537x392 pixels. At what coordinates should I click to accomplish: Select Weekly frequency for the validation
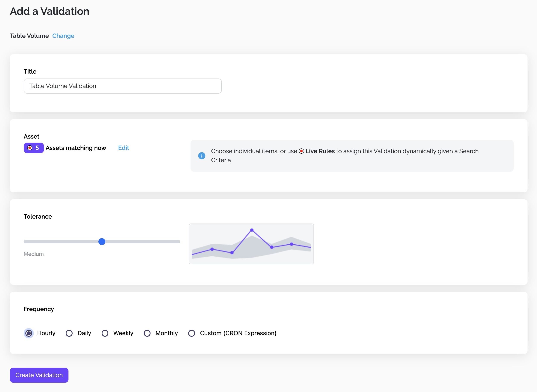[105, 333]
